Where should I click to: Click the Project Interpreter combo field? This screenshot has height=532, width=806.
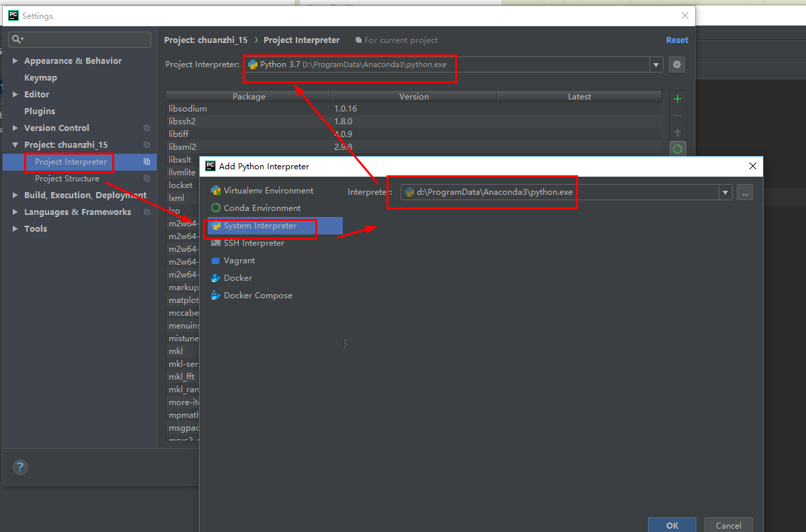447,64
